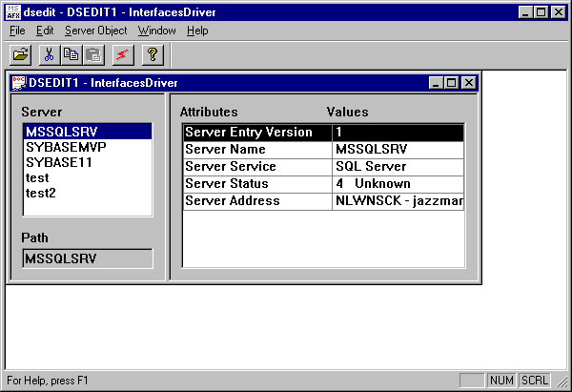Select the Server Entry Version attribute row

pyautogui.click(x=323, y=133)
